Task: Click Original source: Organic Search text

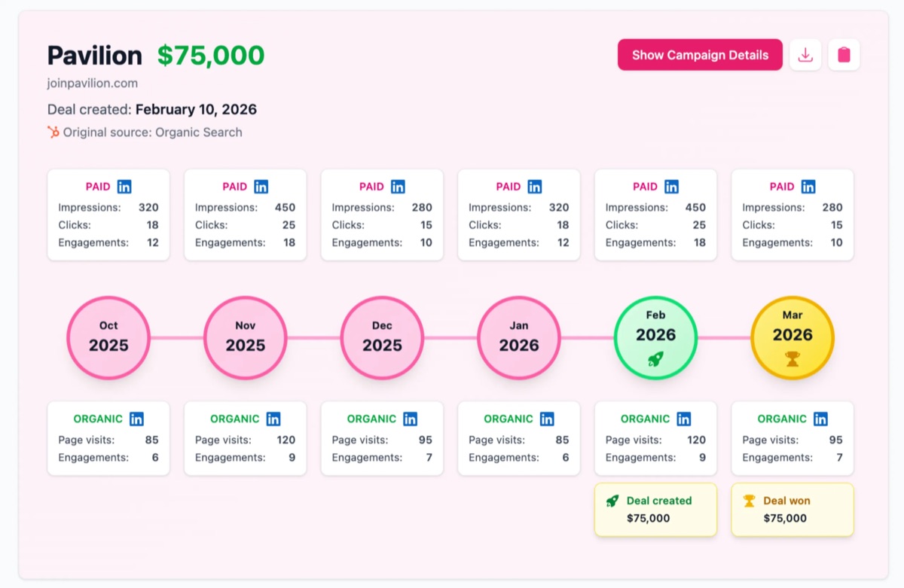Action: (153, 132)
